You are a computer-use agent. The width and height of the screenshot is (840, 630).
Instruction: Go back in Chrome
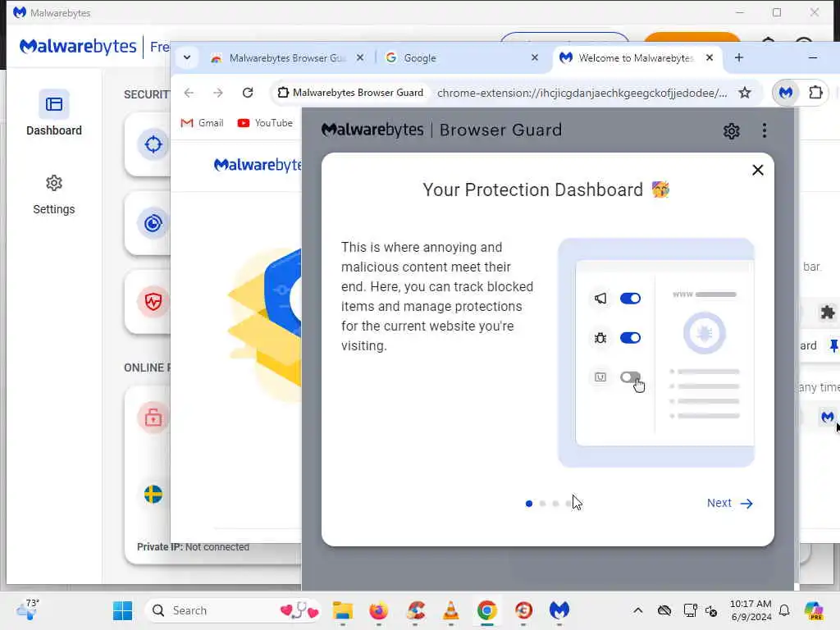[189, 93]
